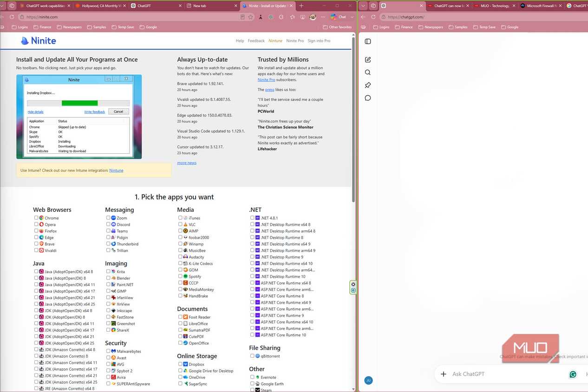Check the Firefox checkbox

(36, 231)
